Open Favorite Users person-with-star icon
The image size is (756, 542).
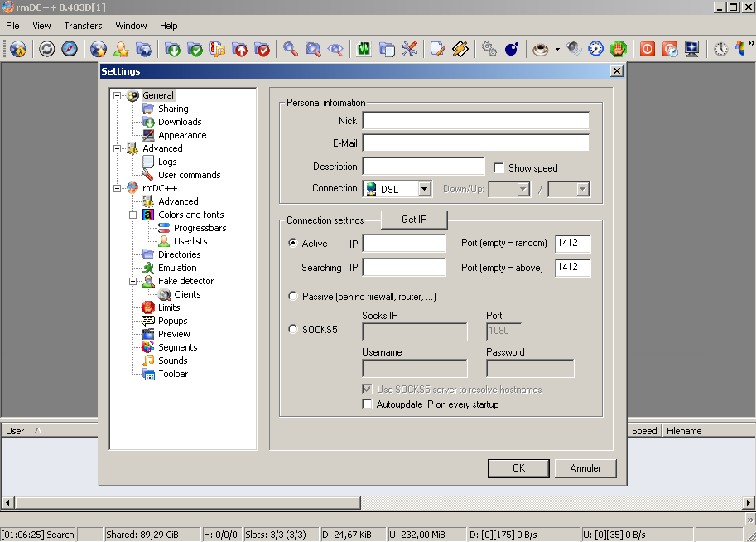[x=121, y=49]
